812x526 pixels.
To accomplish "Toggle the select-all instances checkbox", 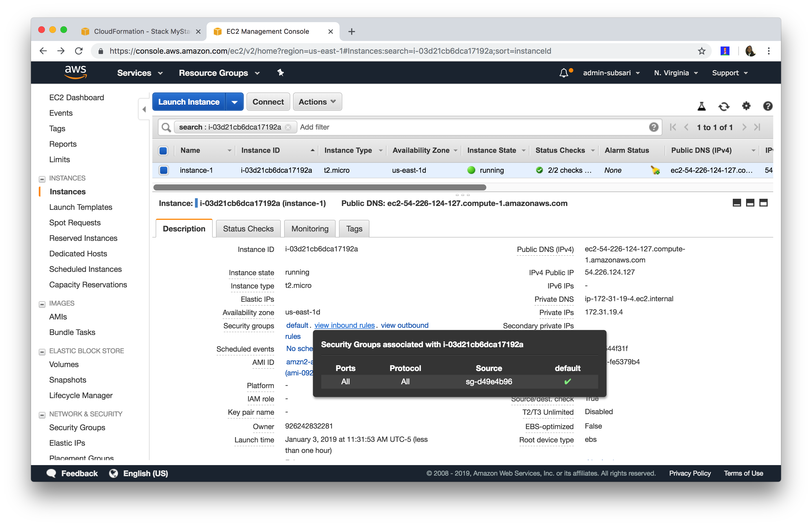I will 163,150.
